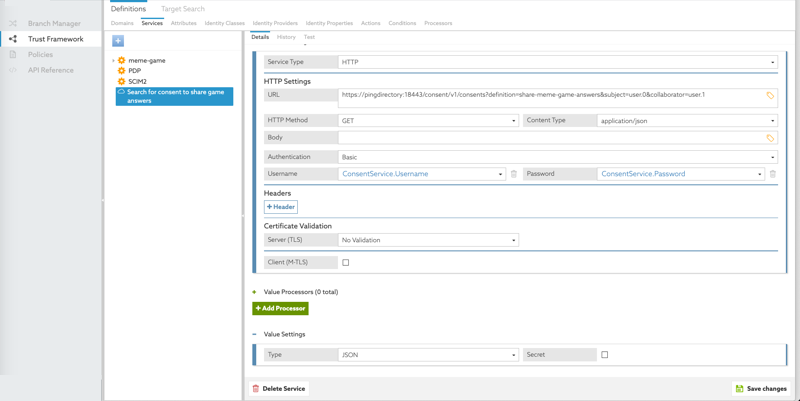Toggle the Secret checkbox
The width and height of the screenshot is (800, 401).
click(x=605, y=355)
